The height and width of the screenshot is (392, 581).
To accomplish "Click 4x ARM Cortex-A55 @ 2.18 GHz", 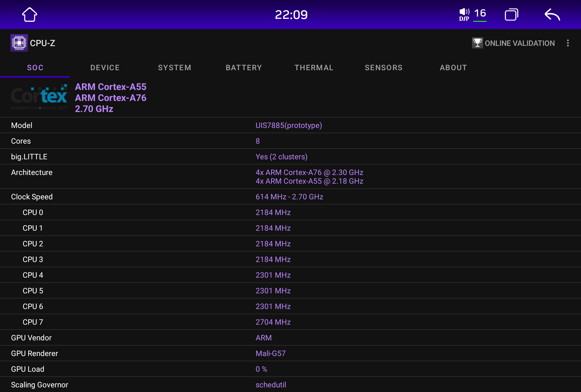I will click(x=309, y=181).
